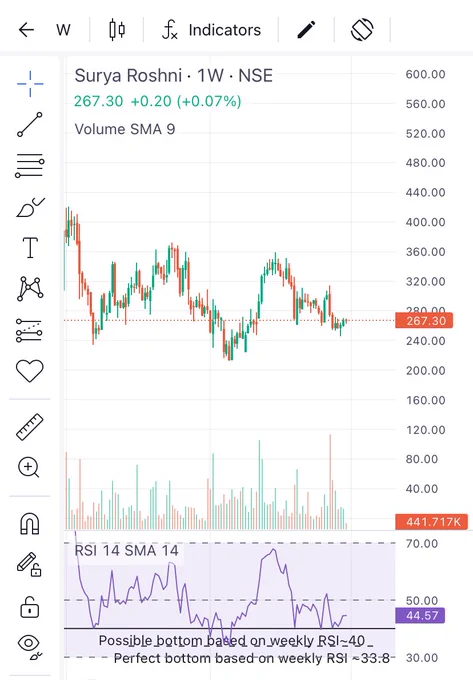
Task: Select the forecast position tool
Action: [29, 330]
